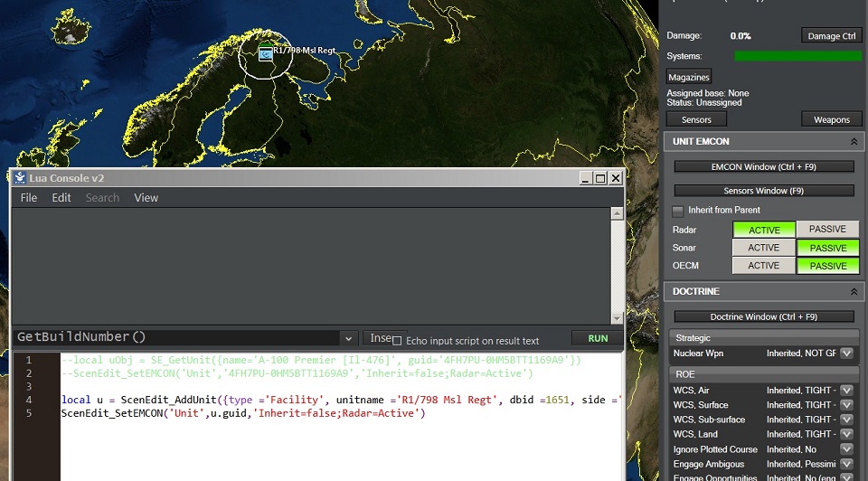Click the Assigned base: None text

[x=707, y=93]
